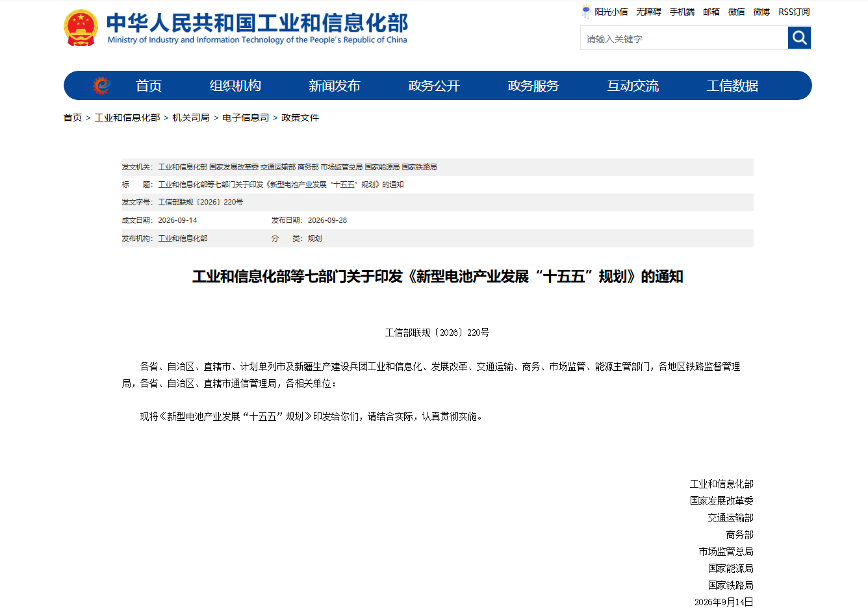The image size is (868, 615).
Task: Click the search magnifier icon button
Action: (x=799, y=38)
